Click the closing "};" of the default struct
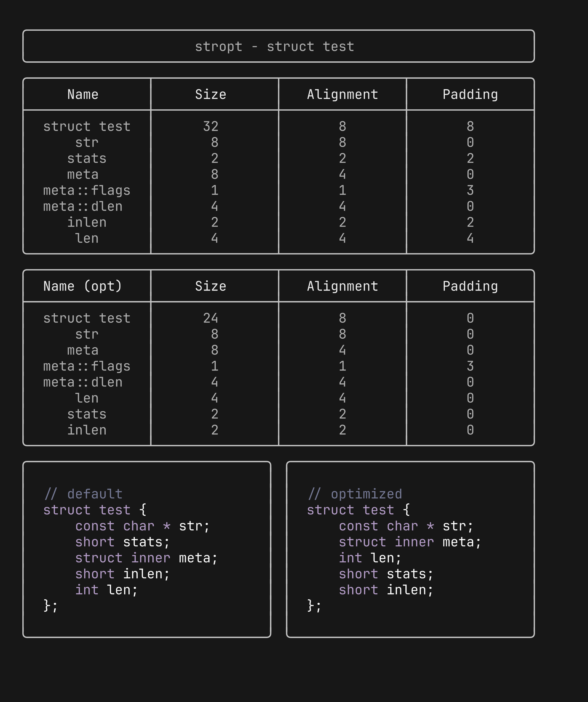This screenshot has width=588, height=702. pos(50,606)
